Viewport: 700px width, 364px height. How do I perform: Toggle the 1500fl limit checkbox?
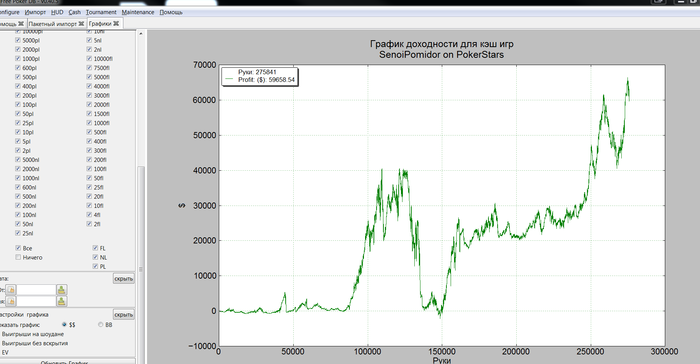89,113
